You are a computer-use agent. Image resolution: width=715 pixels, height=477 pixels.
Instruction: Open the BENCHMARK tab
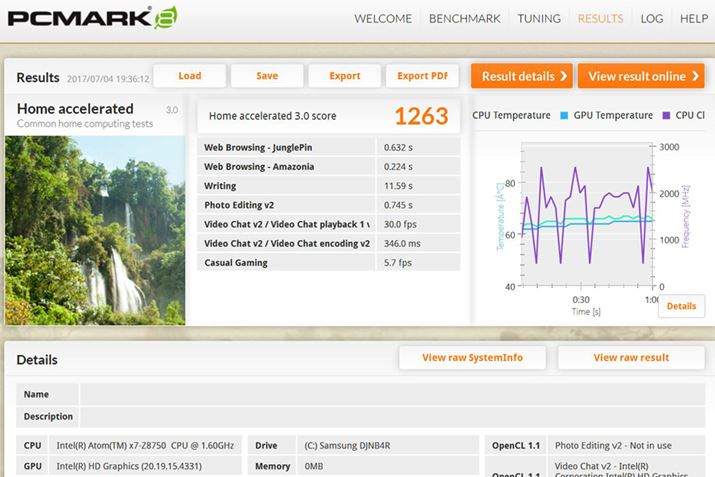(466, 19)
